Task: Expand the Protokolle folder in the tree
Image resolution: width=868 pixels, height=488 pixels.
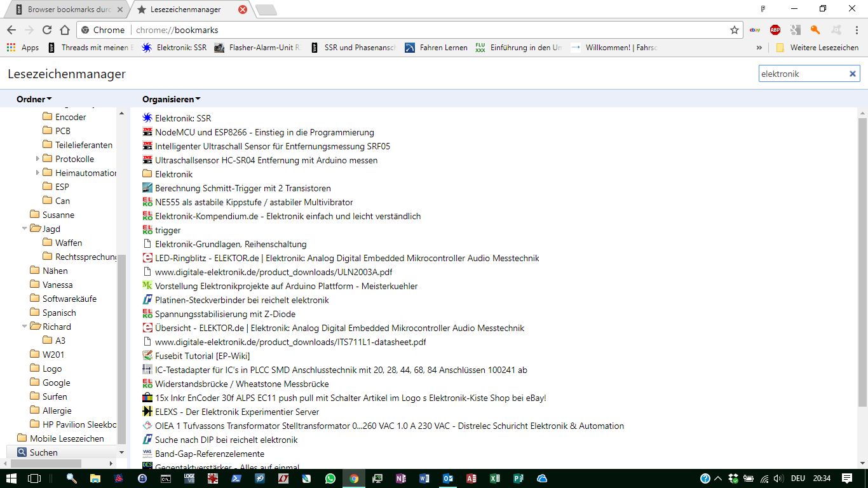Action: tap(37, 159)
